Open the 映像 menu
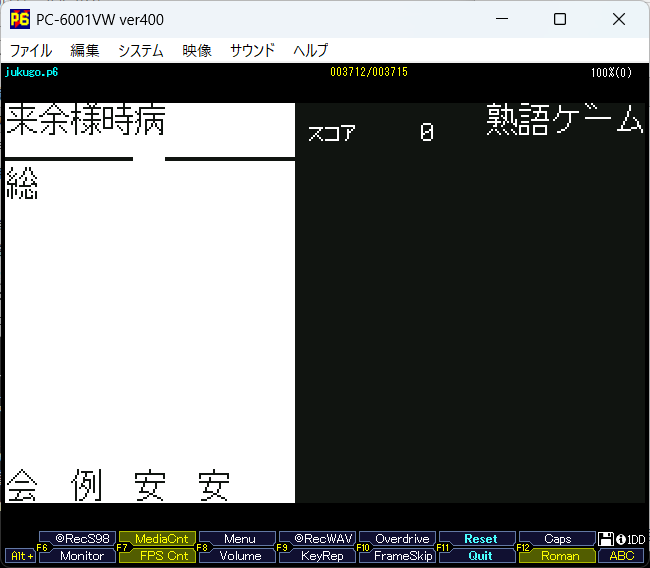 tap(197, 50)
